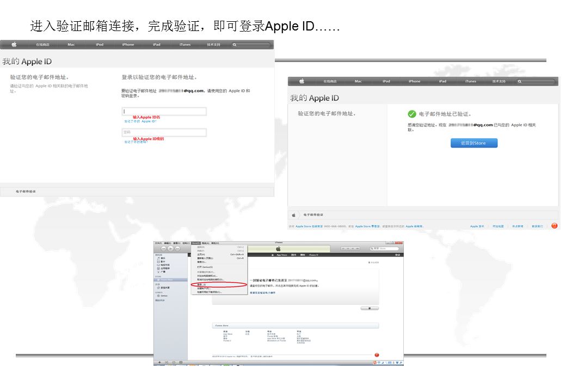Image resolution: width=566 pixels, height=392 pixels.
Task: Click Apple breadcrumb icon in right page footer
Action: point(293,215)
